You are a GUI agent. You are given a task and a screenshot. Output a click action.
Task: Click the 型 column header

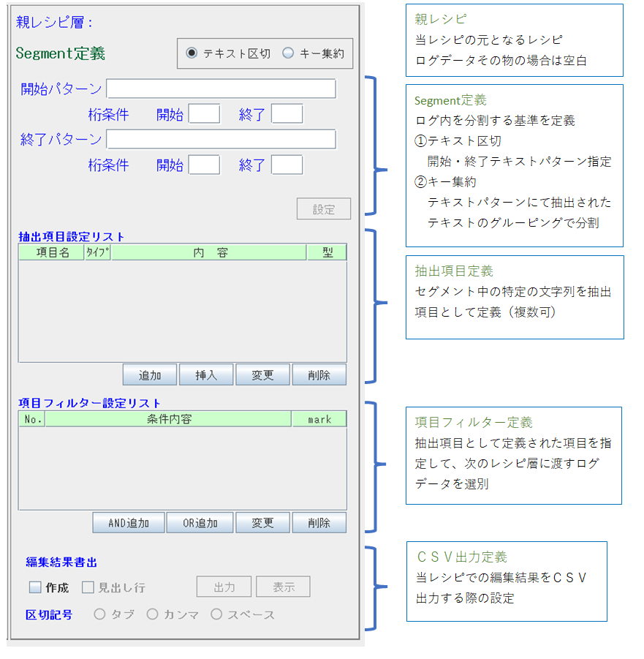pos(327,252)
